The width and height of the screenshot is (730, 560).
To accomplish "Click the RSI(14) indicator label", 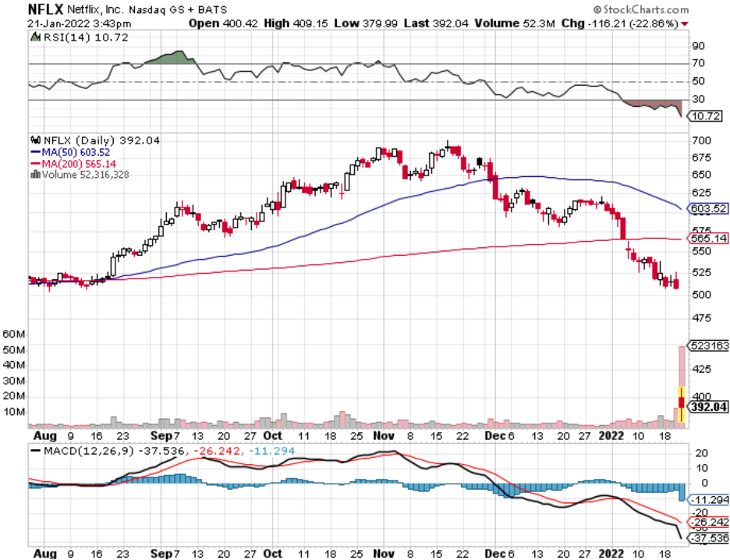I will [x=65, y=37].
